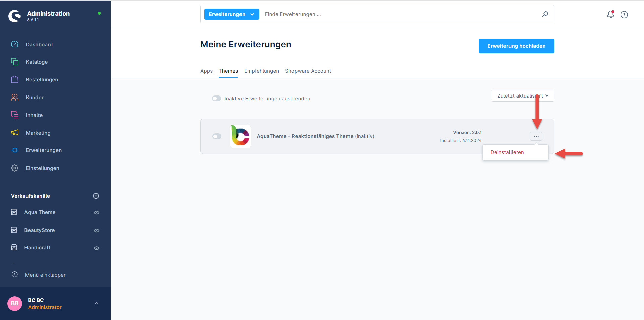Open Einstellungen gear menu item
This screenshot has width=644, height=320.
click(x=42, y=168)
